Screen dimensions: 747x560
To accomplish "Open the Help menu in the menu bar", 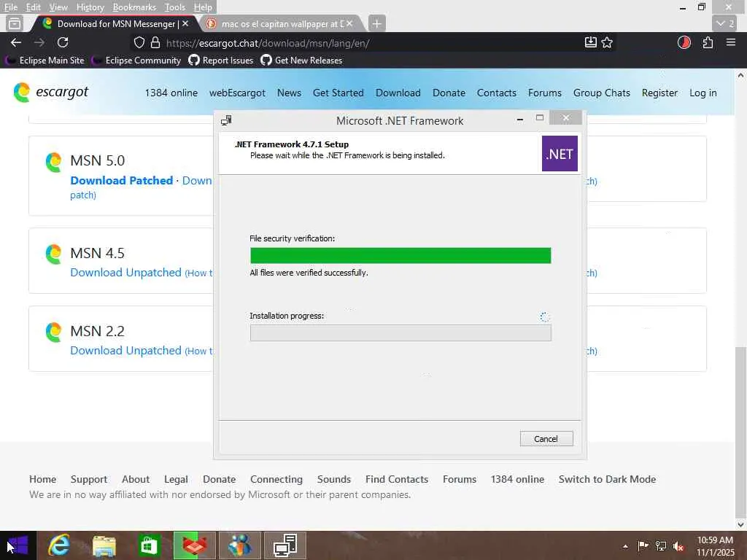I will tap(203, 7).
